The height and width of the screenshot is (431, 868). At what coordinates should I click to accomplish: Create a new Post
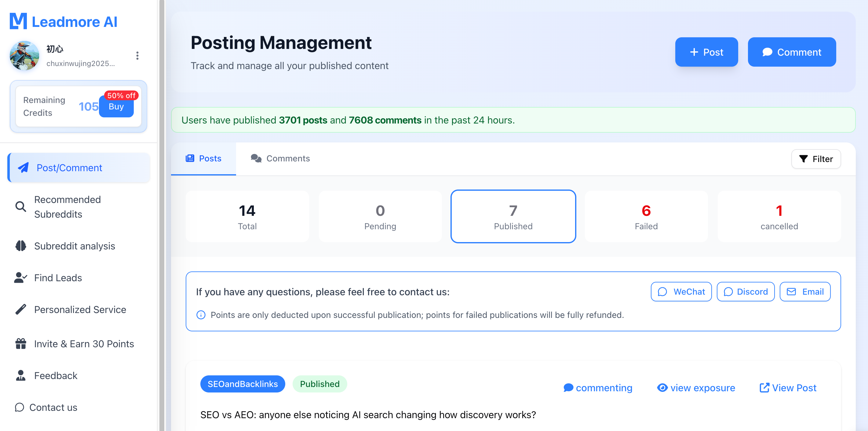tap(706, 52)
